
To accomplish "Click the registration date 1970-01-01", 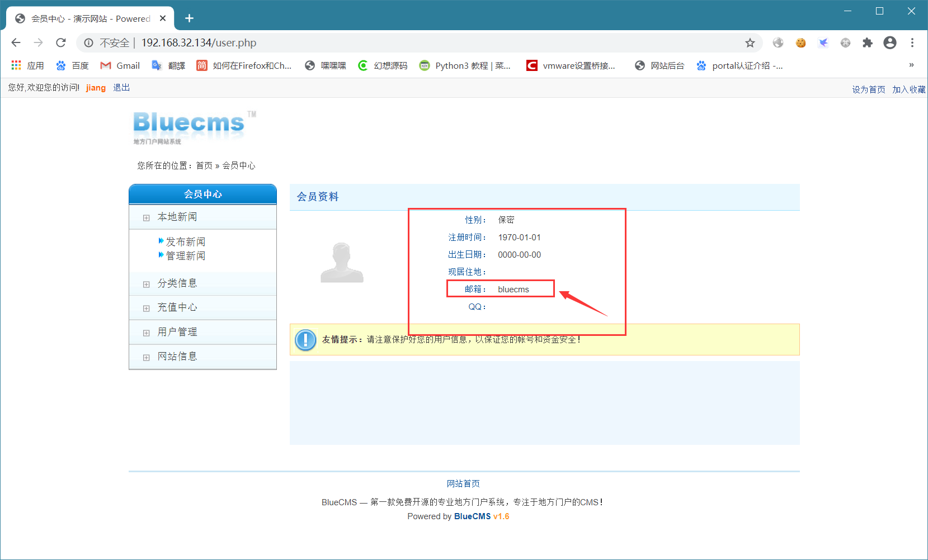I will (520, 238).
